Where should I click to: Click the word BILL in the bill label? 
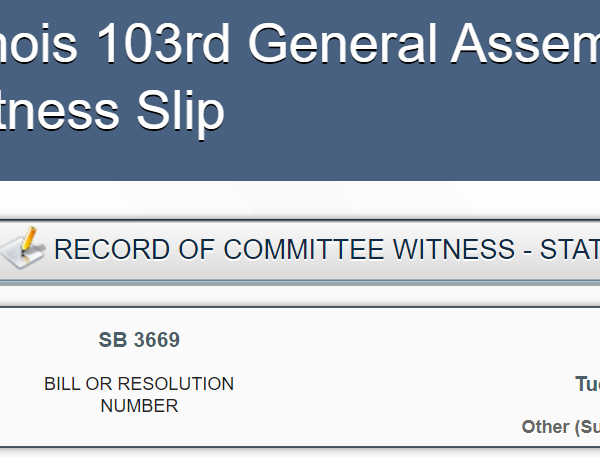[62, 384]
